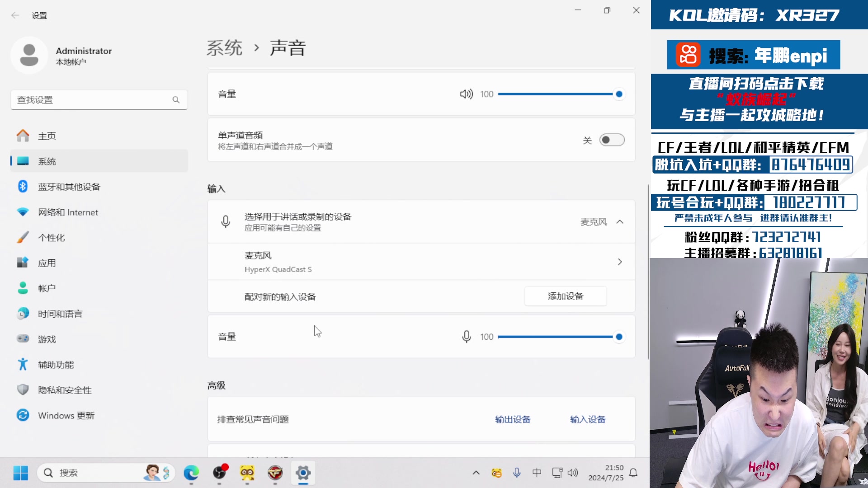The width and height of the screenshot is (868, 488).
Task: Open 个性化 settings
Action: pos(51,237)
